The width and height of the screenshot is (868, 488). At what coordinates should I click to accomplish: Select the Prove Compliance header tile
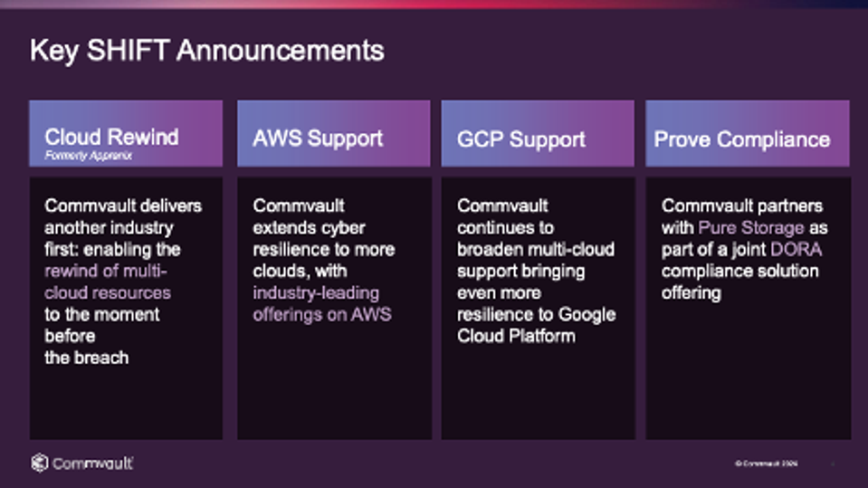click(747, 134)
